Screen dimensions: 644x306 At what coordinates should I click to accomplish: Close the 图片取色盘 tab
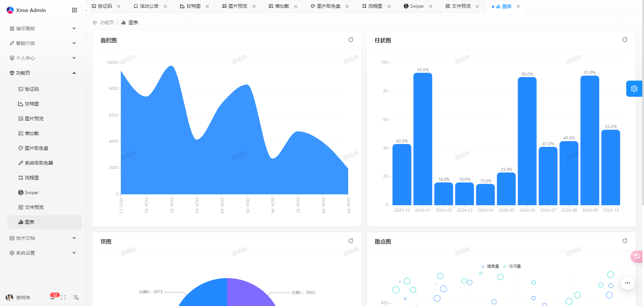click(x=347, y=6)
